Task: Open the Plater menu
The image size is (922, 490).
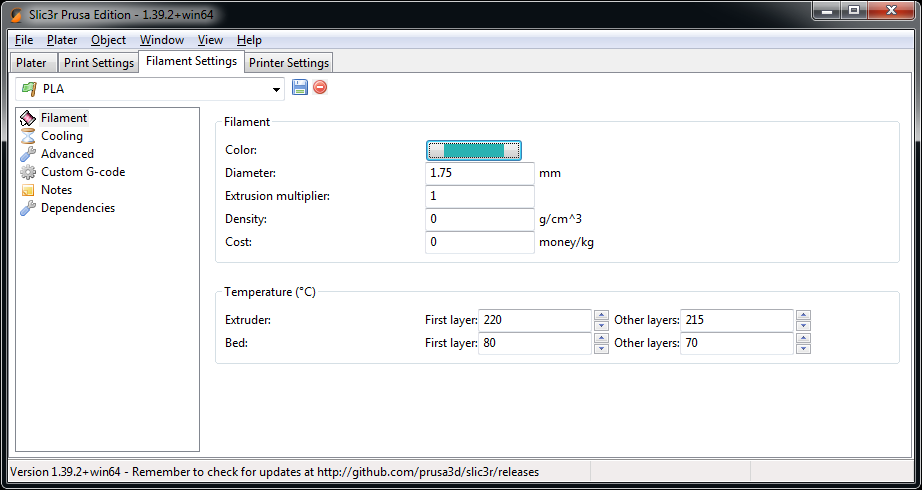Action: click(62, 40)
